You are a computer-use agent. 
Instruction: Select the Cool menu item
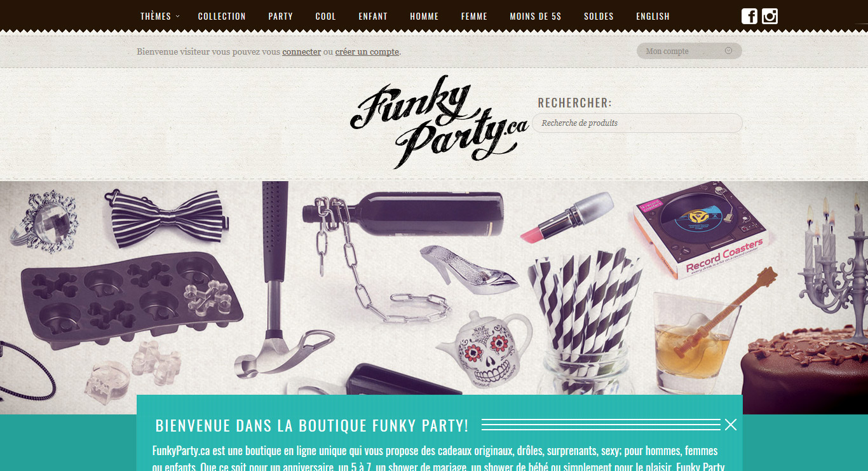click(325, 17)
